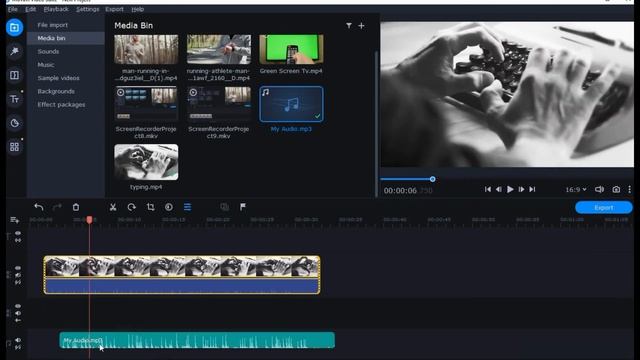Adjust preview volume via speaker icon
640x360 pixels.
click(x=599, y=189)
